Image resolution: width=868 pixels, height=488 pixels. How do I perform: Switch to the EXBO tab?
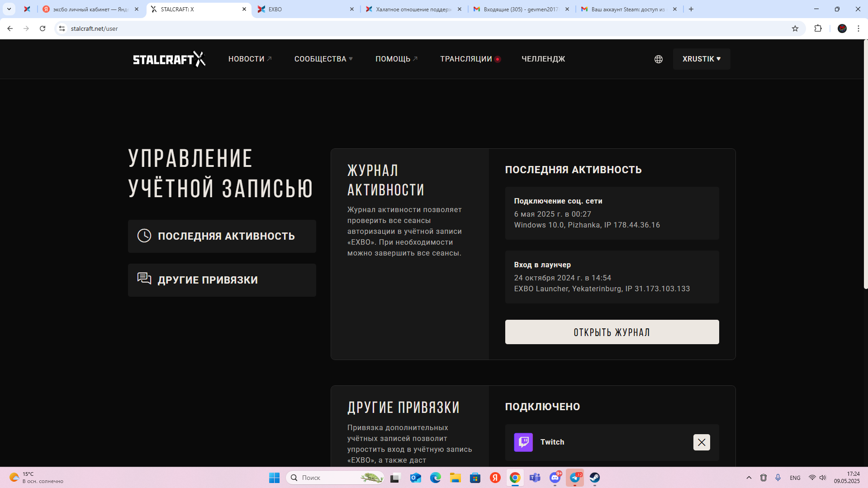coord(306,9)
